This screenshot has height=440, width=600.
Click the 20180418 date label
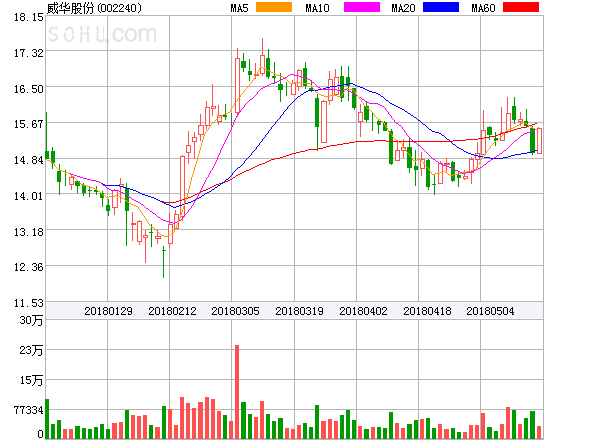(427, 311)
